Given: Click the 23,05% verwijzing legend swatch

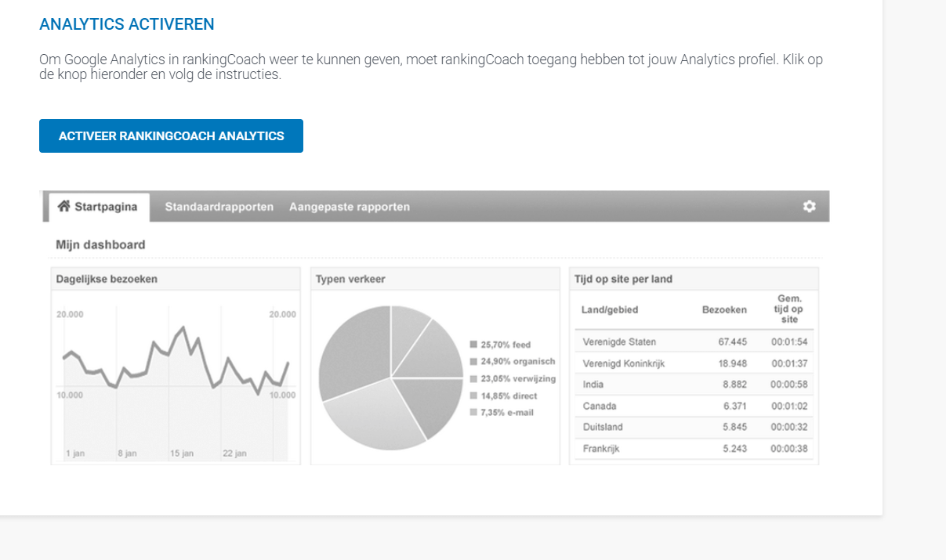Looking at the screenshot, I should (x=473, y=379).
